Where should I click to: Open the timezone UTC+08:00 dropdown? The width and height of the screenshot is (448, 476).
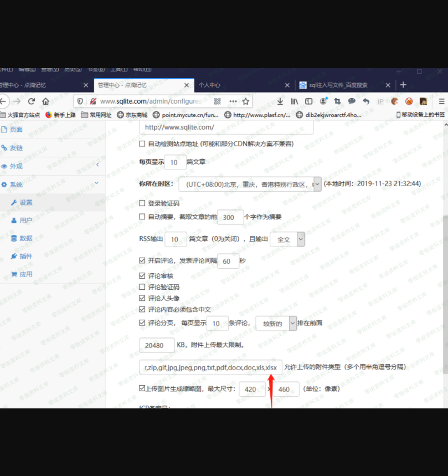pos(250,184)
